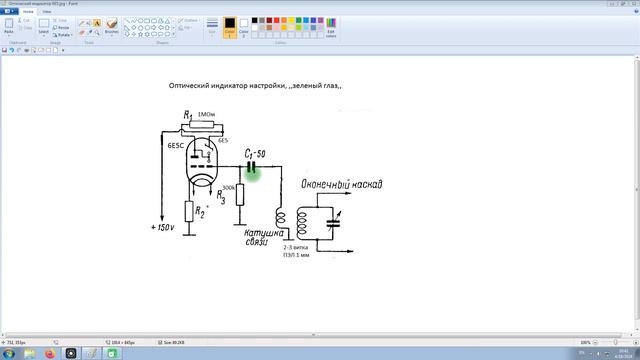Open Firefox from the taskbar
Screen dimensions: 640x360
(x=50, y=353)
